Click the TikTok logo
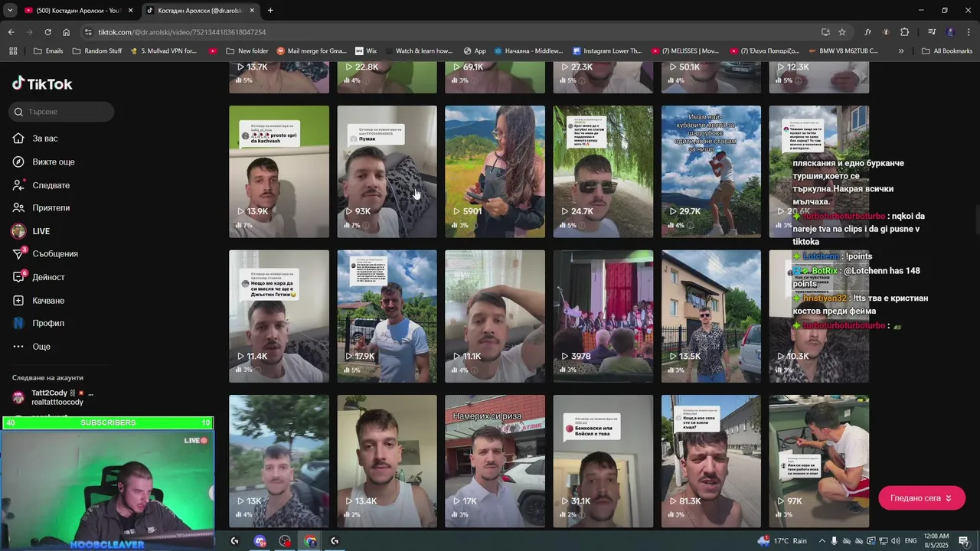The width and height of the screenshot is (980, 551). [x=42, y=83]
